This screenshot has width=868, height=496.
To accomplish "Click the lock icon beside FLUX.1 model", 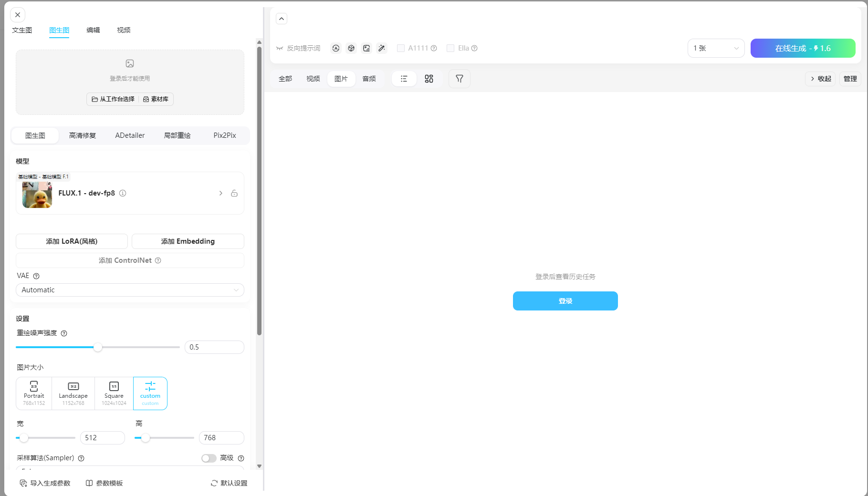I will click(x=234, y=193).
